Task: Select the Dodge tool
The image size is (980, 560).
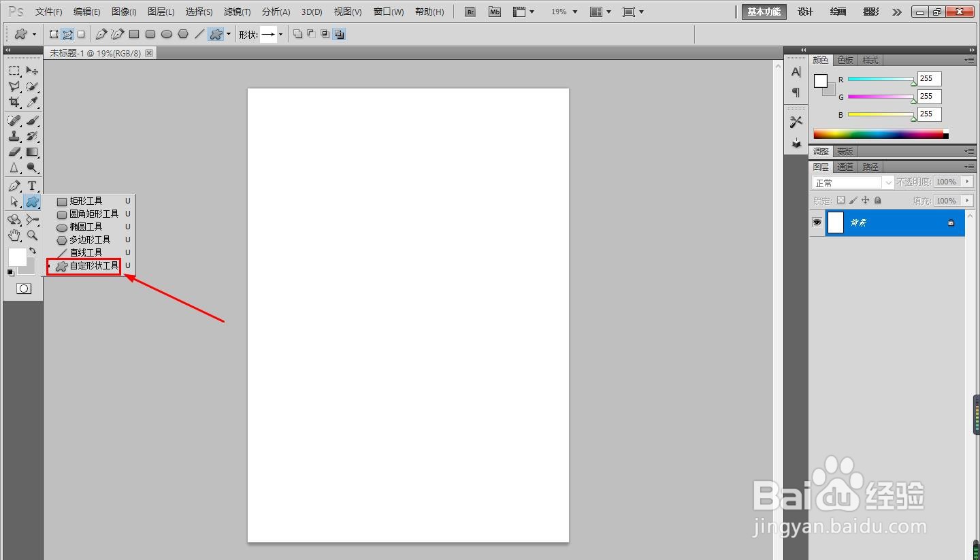Action: coord(32,167)
